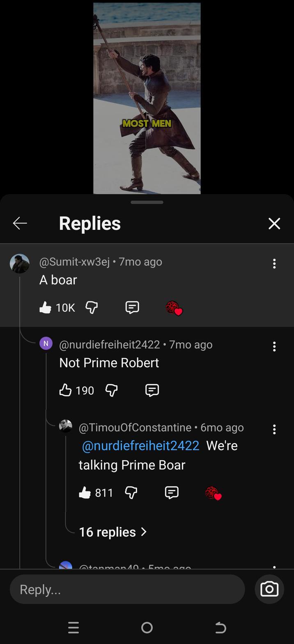Open @nurdiefreiheit2422's mention link
The height and width of the screenshot is (644, 294).
140,445
